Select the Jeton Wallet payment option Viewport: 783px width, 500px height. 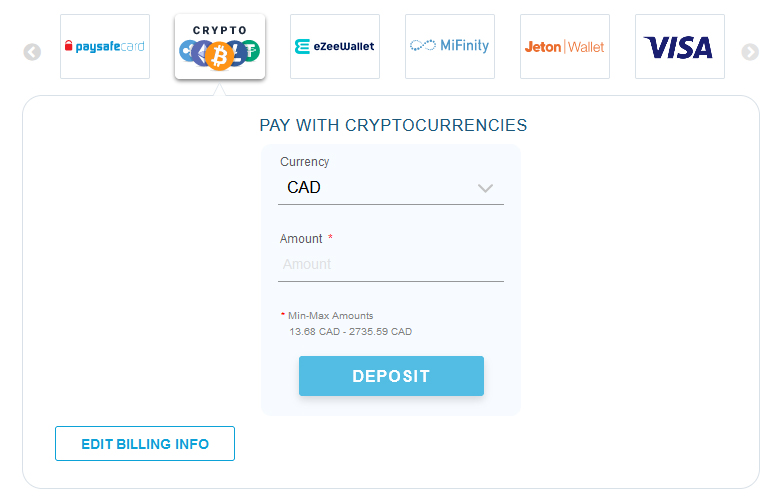coord(565,46)
